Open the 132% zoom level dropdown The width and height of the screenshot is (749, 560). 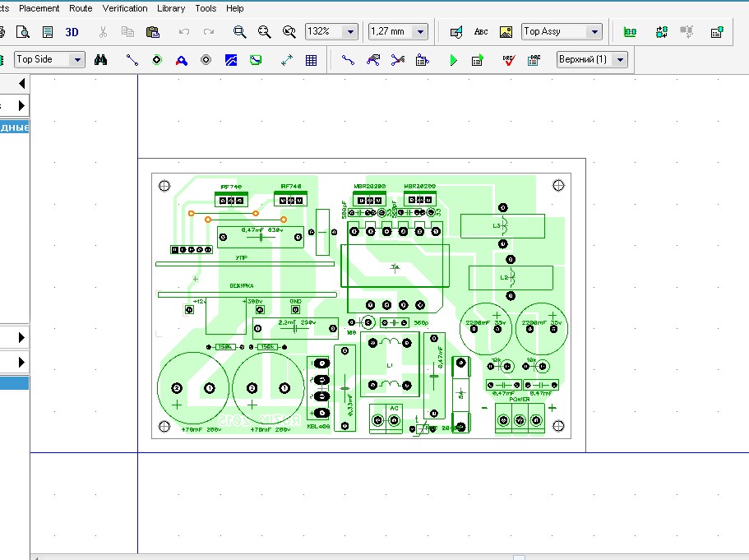[350, 32]
